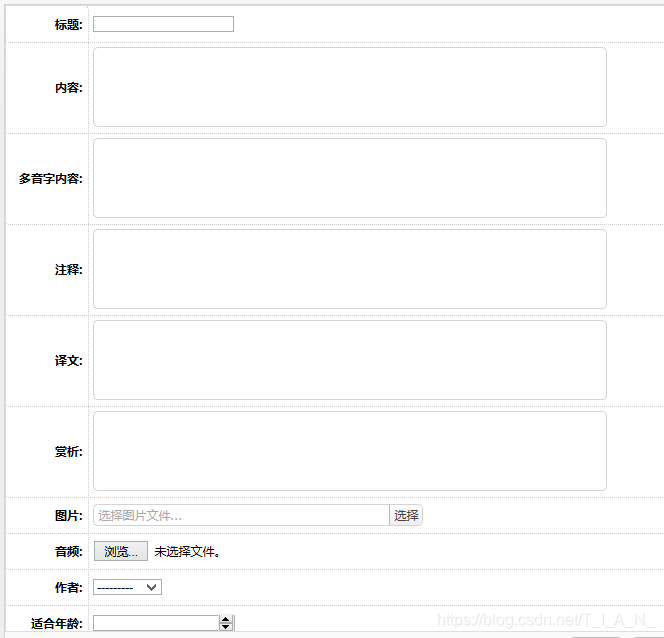This screenshot has height=638, width=664.
Task: Focus the 赏析 text area
Action: 350,451
